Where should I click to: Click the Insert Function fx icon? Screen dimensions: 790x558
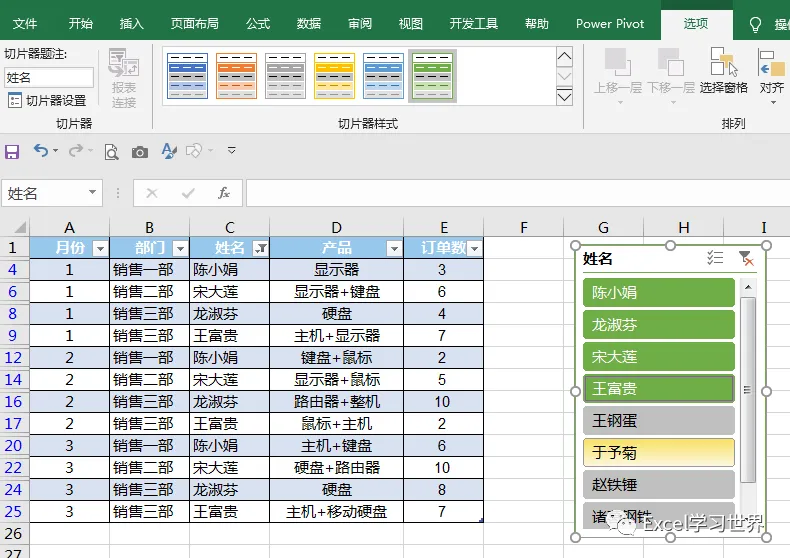[224, 193]
